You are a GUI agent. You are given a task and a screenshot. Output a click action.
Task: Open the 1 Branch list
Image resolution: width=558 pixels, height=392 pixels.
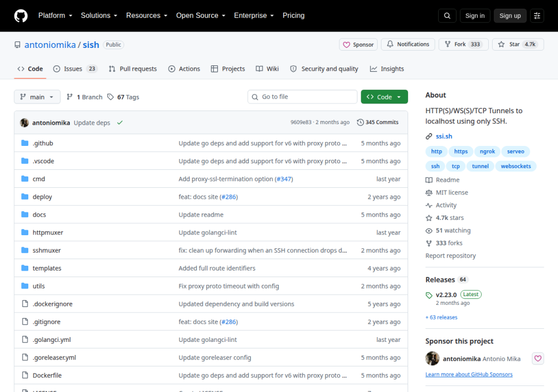click(84, 97)
